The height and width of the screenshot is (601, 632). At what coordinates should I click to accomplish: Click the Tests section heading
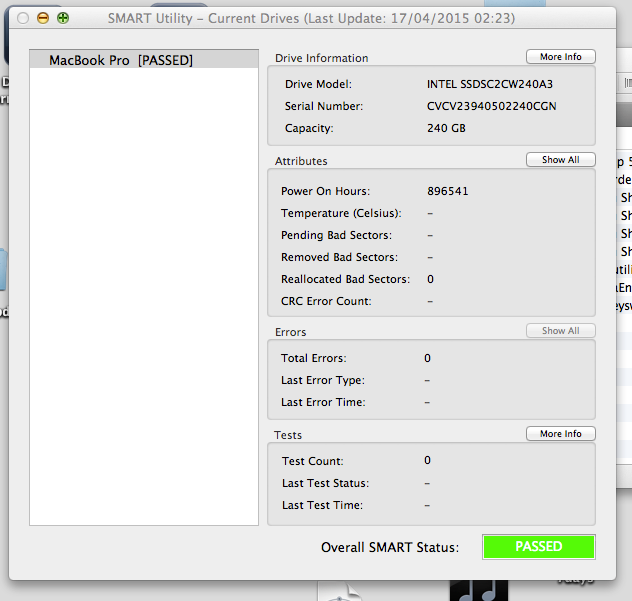[288, 435]
